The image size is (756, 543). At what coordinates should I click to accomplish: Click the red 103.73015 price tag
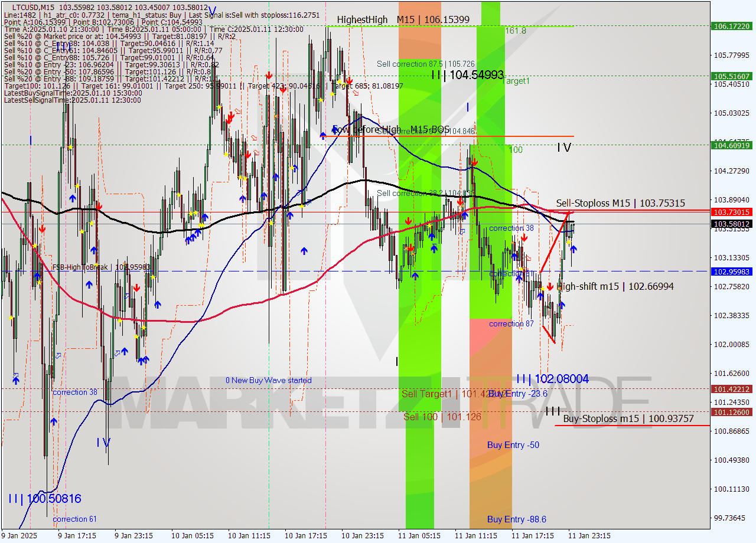pyautogui.click(x=732, y=212)
